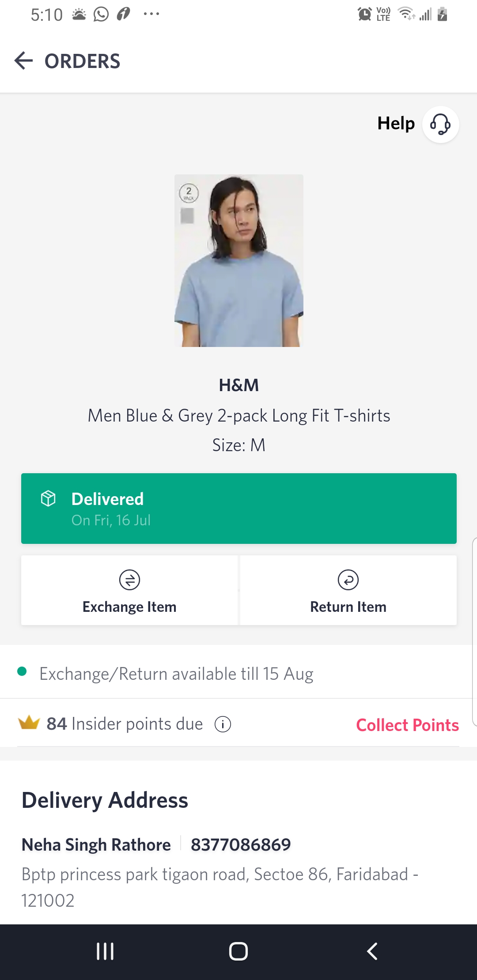The height and width of the screenshot is (980, 477).
Task: Open Android recent apps button
Action: pos(105,951)
